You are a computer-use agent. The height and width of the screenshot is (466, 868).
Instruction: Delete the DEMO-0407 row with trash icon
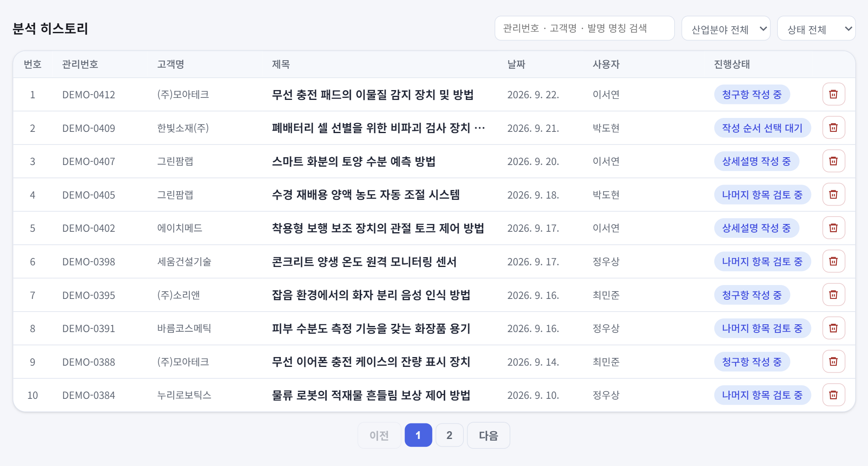[834, 161]
